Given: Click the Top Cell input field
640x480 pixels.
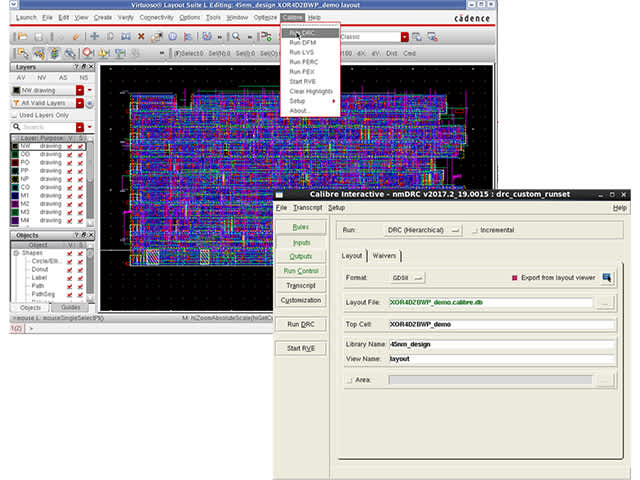Looking at the screenshot, I should (501, 324).
